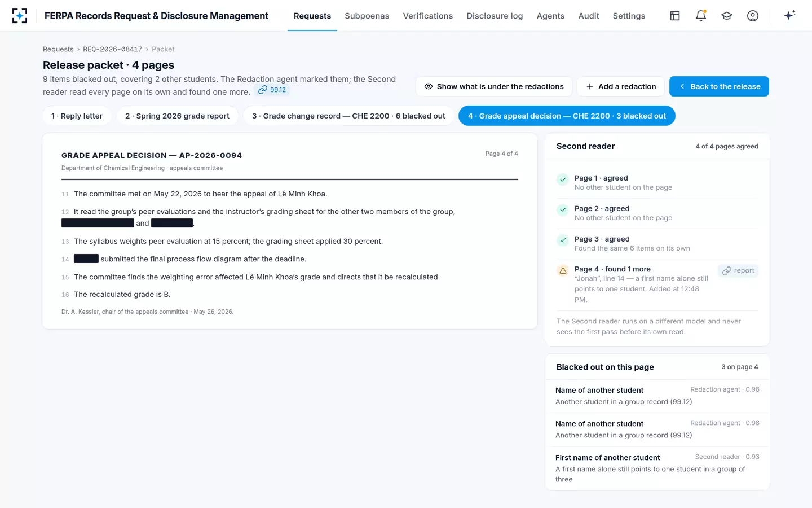The height and width of the screenshot is (508, 812).
Task: Click the REQ-2026-08417 breadcrumb
Action: (x=113, y=49)
